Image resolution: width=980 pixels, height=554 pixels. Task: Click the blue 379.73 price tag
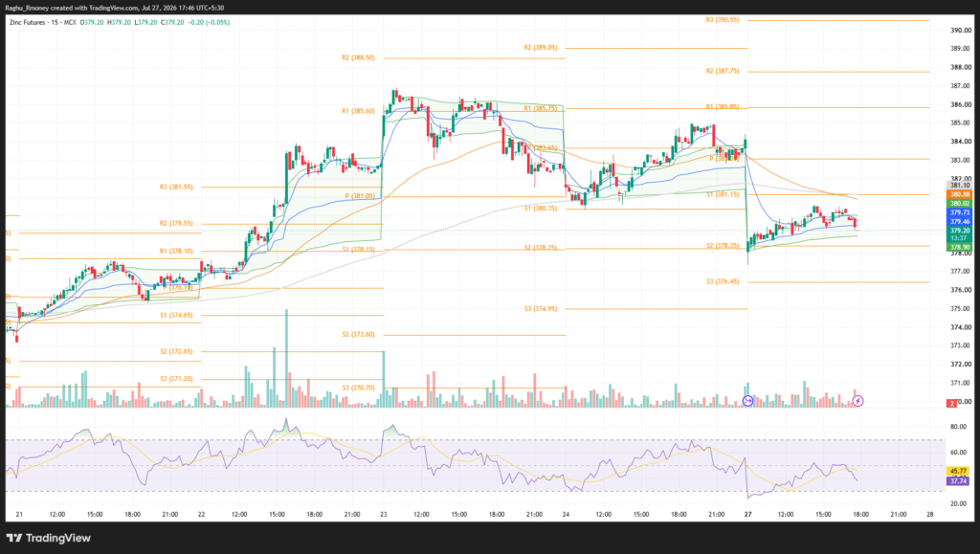click(x=959, y=213)
